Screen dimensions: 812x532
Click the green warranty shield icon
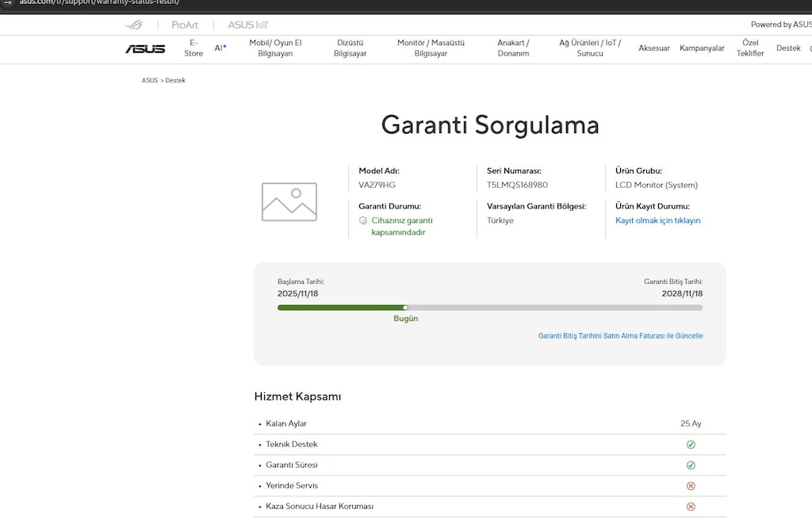[x=363, y=220]
